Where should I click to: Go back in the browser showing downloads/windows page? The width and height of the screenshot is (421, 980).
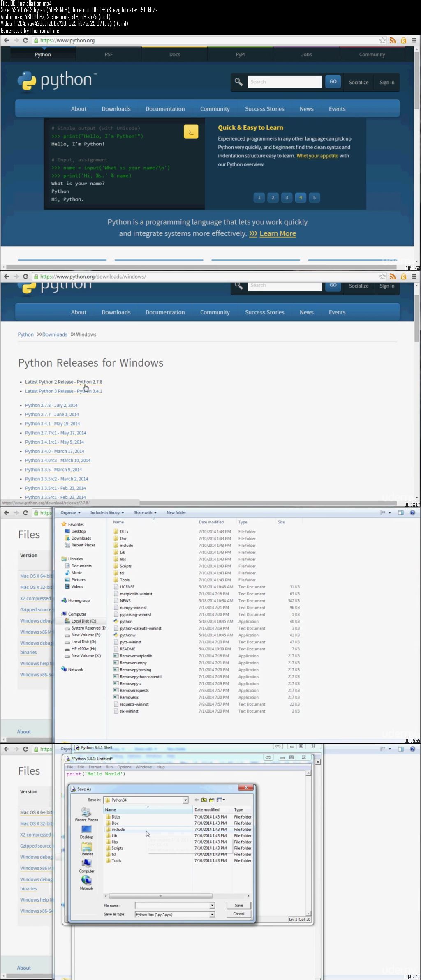[x=6, y=277]
